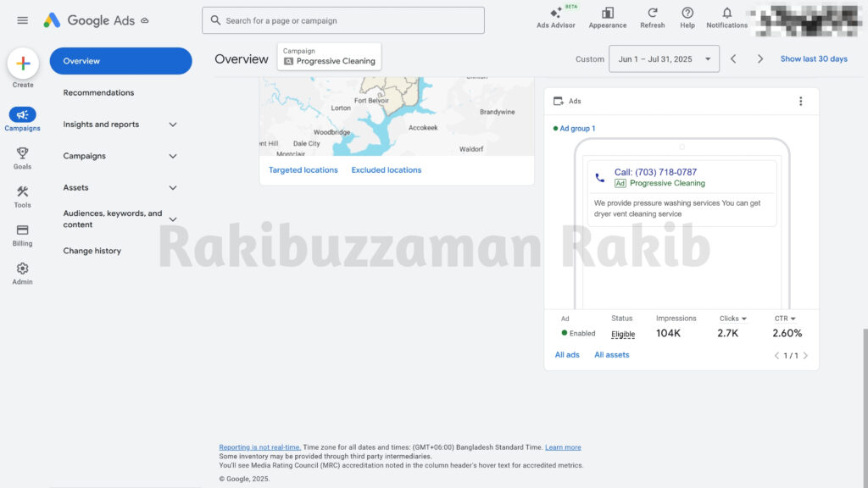Image resolution: width=868 pixels, height=488 pixels.
Task: Click the search campaigns input field
Action: (x=342, y=19)
